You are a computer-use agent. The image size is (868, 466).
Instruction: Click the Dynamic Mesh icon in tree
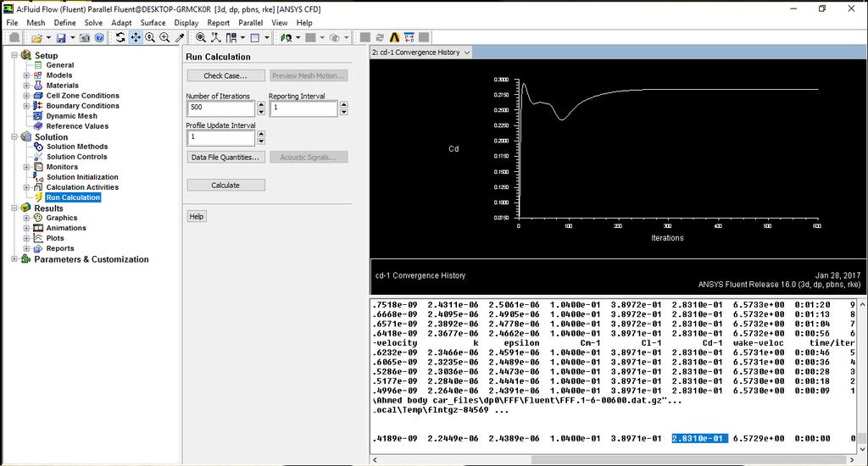[x=38, y=116]
